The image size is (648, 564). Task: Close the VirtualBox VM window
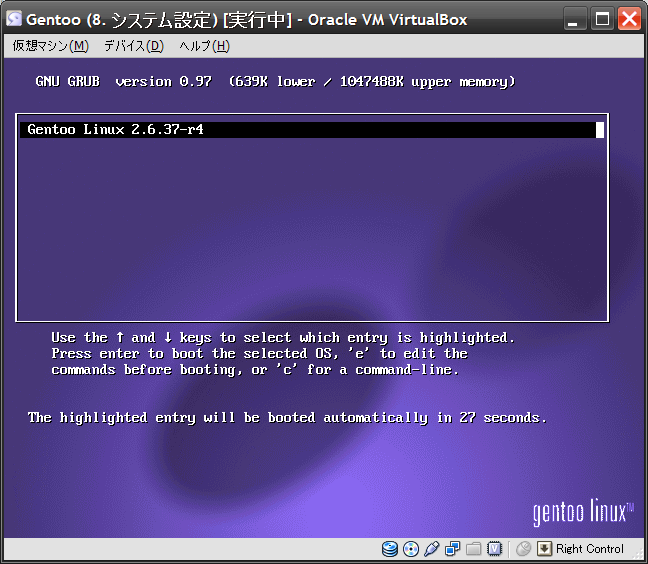point(629,19)
